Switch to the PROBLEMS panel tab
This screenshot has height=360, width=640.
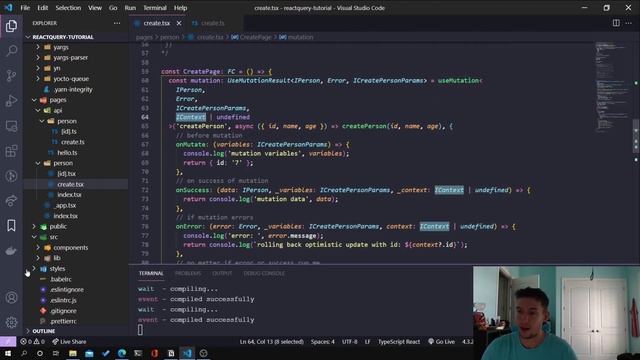(x=188, y=273)
